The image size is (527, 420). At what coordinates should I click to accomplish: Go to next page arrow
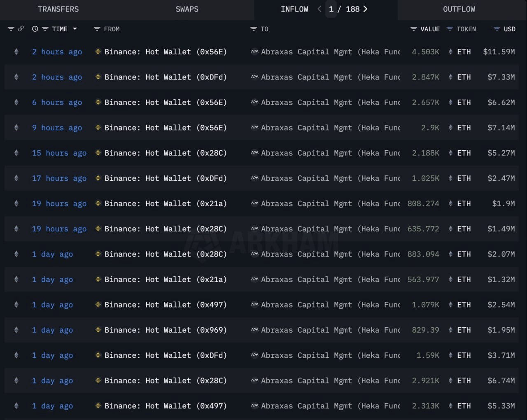coord(365,9)
